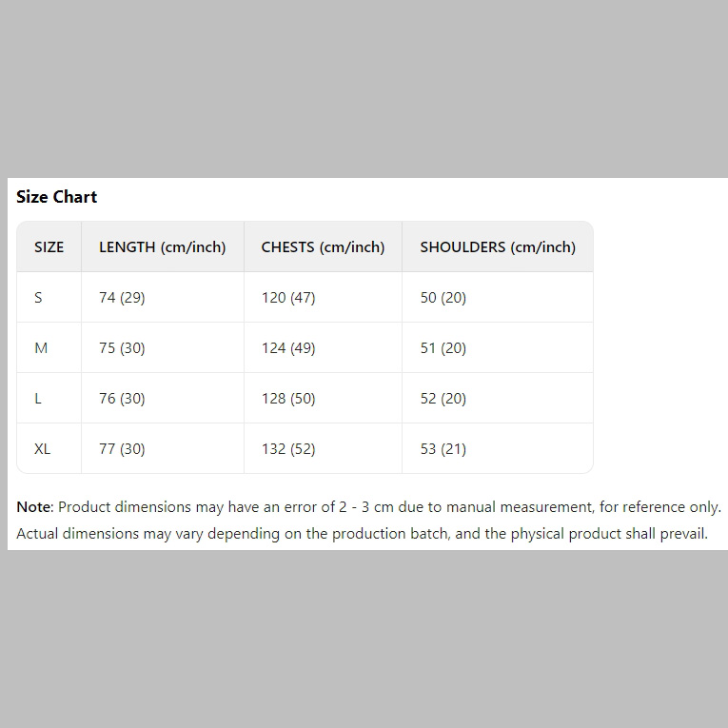Select the XL size row label

[x=43, y=449]
